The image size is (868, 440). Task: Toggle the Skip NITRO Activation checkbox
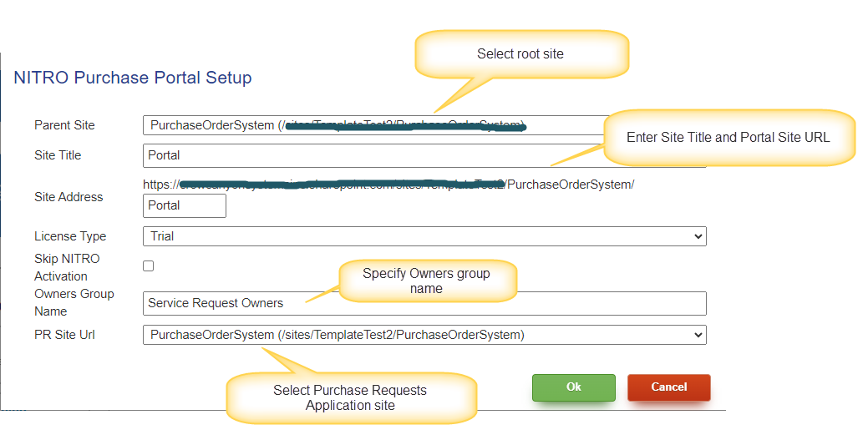point(149,266)
